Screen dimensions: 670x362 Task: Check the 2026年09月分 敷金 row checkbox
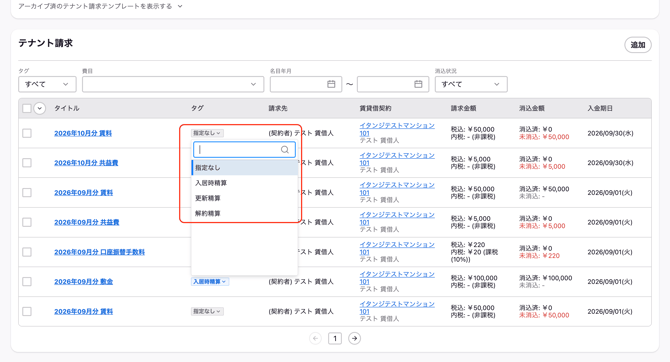pos(27,282)
